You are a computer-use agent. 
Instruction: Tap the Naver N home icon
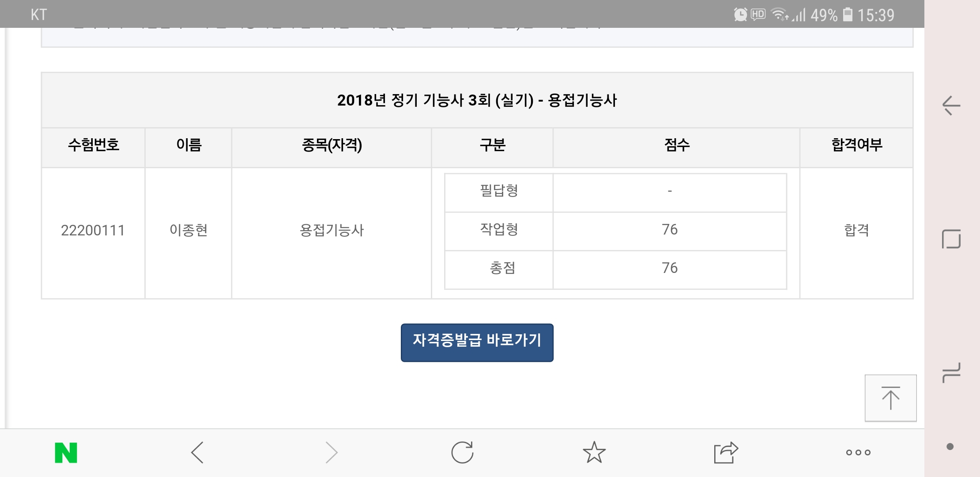click(66, 453)
